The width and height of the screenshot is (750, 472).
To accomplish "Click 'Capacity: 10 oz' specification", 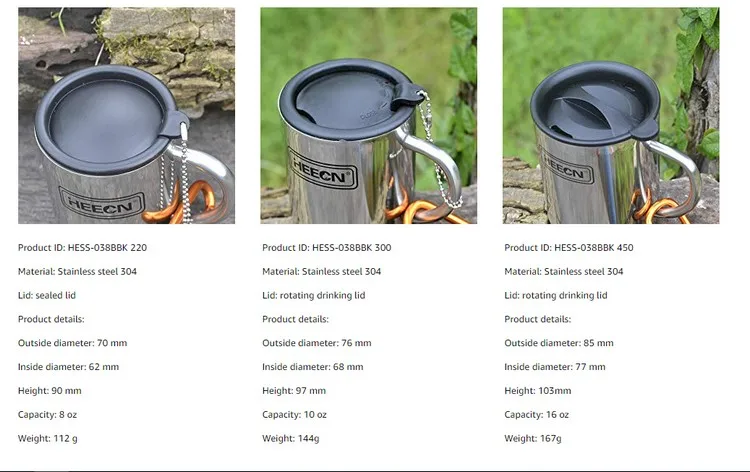I will (294, 415).
